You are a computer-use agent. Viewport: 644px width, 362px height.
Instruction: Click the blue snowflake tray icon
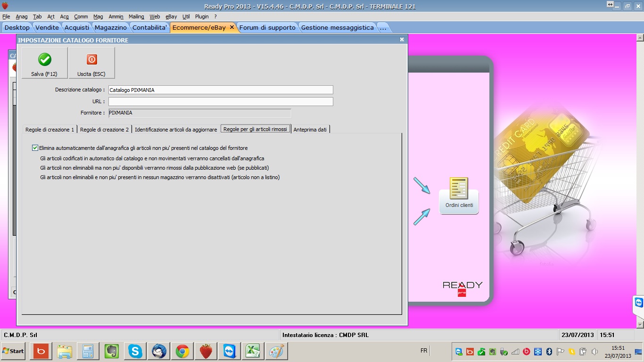pos(537,352)
